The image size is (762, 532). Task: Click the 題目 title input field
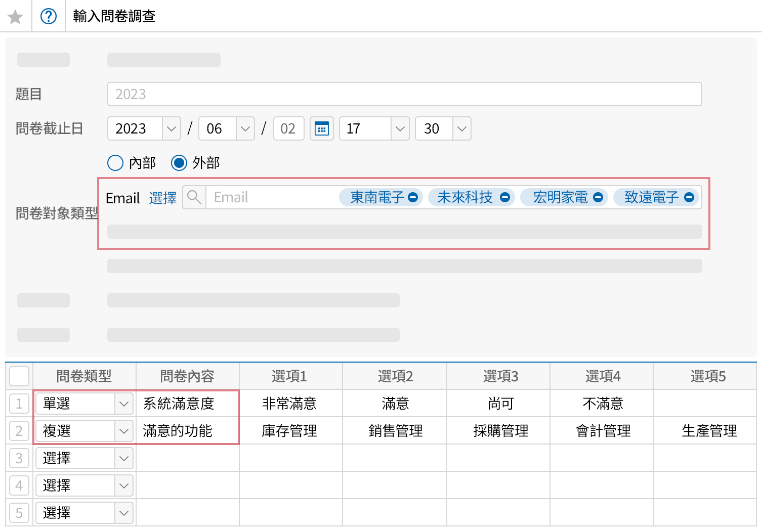(404, 94)
